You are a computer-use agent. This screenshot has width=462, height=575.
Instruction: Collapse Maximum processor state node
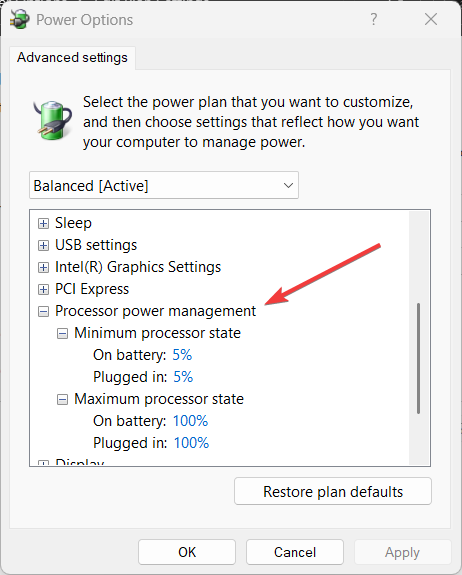tap(62, 399)
